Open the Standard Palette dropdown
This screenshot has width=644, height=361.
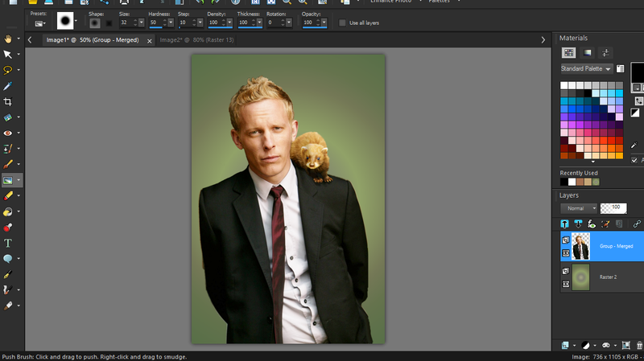pos(587,68)
